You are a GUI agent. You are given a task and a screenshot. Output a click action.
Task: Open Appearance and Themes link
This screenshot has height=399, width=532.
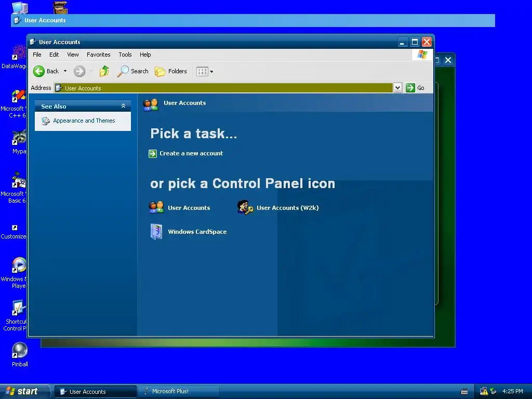pyautogui.click(x=84, y=121)
